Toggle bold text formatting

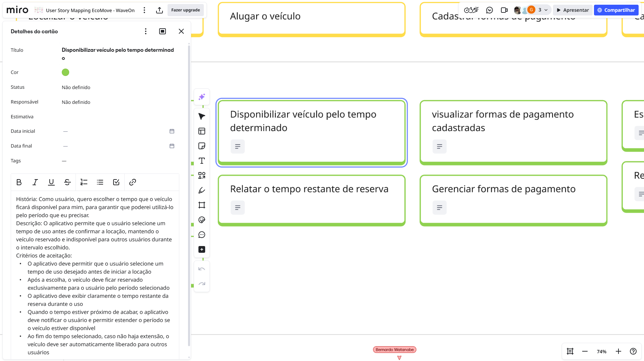[x=19, y=182]
